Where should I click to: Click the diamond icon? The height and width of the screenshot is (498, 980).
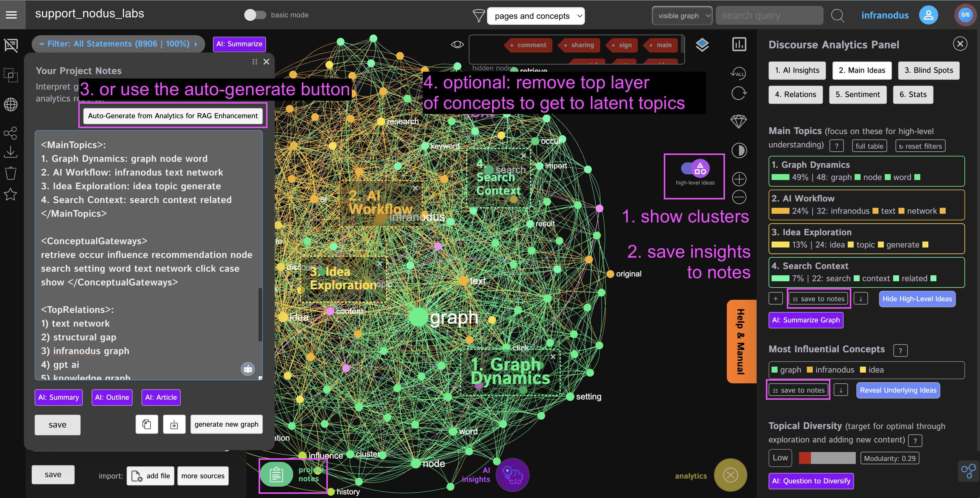point(738,122)
